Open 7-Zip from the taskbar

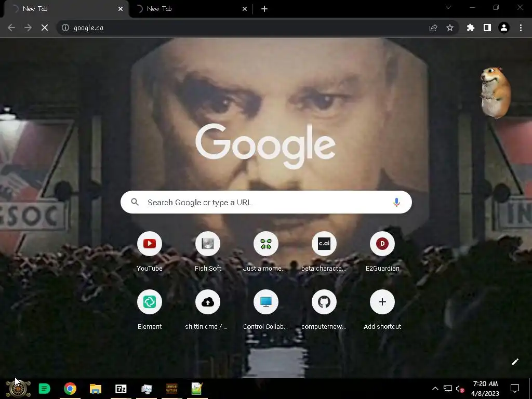point(121,389)
